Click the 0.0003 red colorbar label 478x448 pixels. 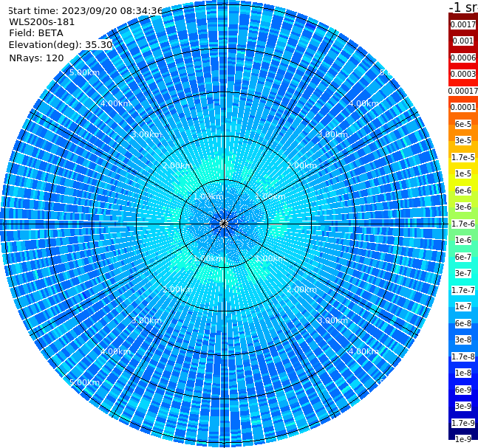coord(463,74)
